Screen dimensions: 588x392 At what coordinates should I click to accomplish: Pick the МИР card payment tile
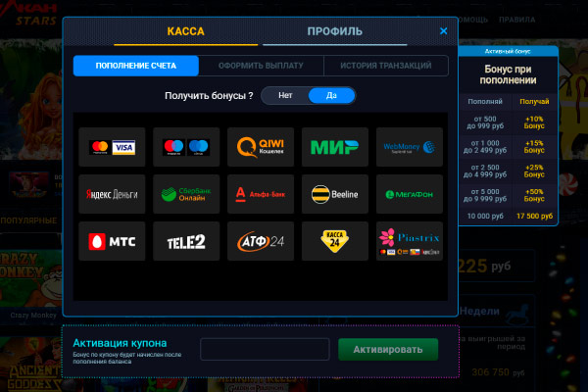click(334, 147)
